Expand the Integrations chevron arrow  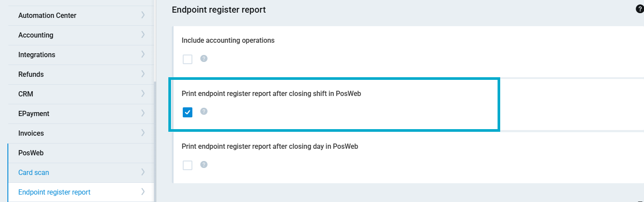pos(143,55)
